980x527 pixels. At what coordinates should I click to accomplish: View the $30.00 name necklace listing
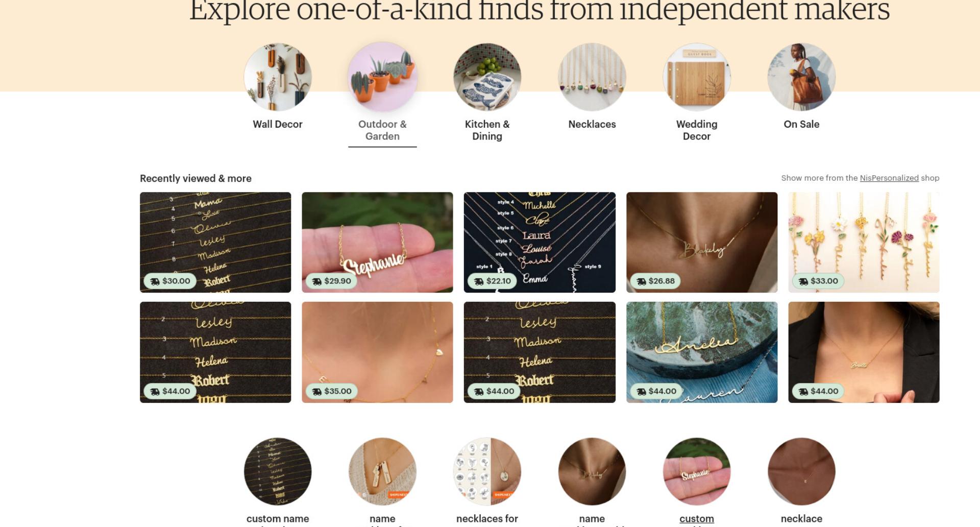pyautogui.click(x=215, y=242)
